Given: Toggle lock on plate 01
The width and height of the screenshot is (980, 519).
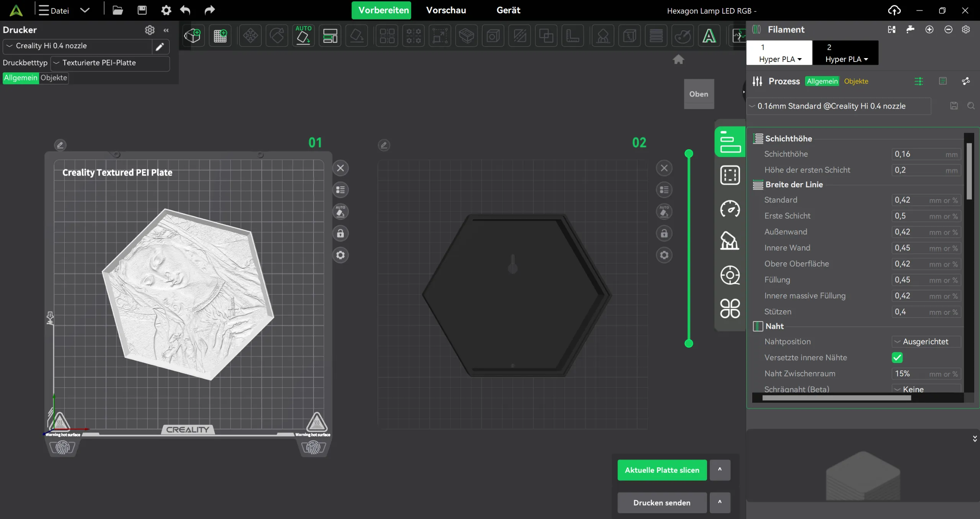Looking at the screenshot, I should [340, 233].
